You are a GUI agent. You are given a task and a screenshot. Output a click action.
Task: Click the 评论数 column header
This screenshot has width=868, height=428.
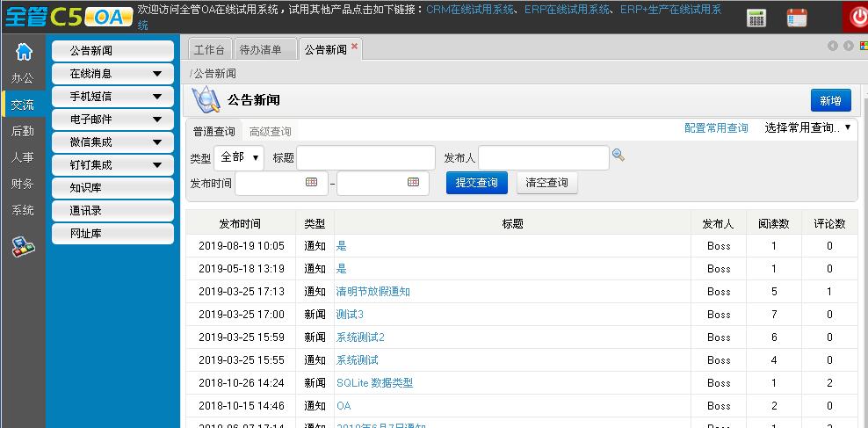tap(829, 224)
